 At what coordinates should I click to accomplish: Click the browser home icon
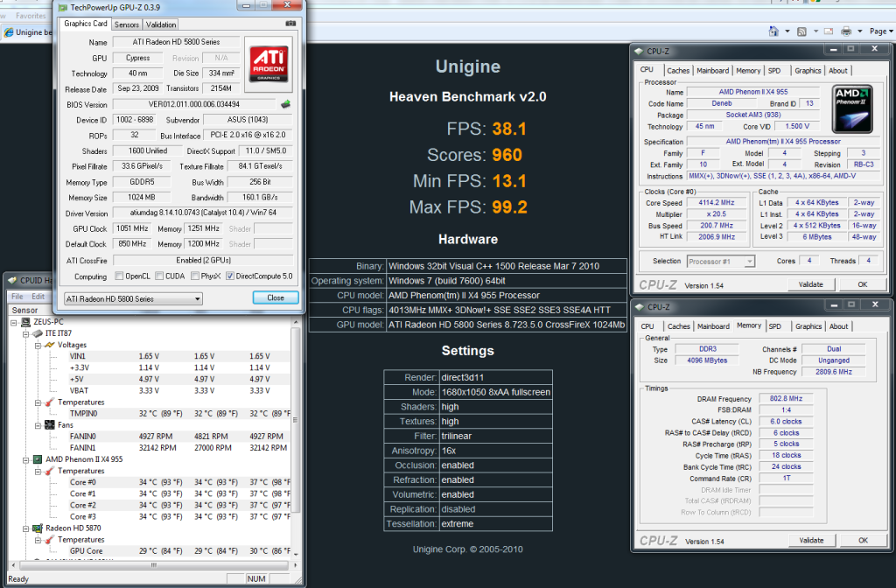[773, 31]
